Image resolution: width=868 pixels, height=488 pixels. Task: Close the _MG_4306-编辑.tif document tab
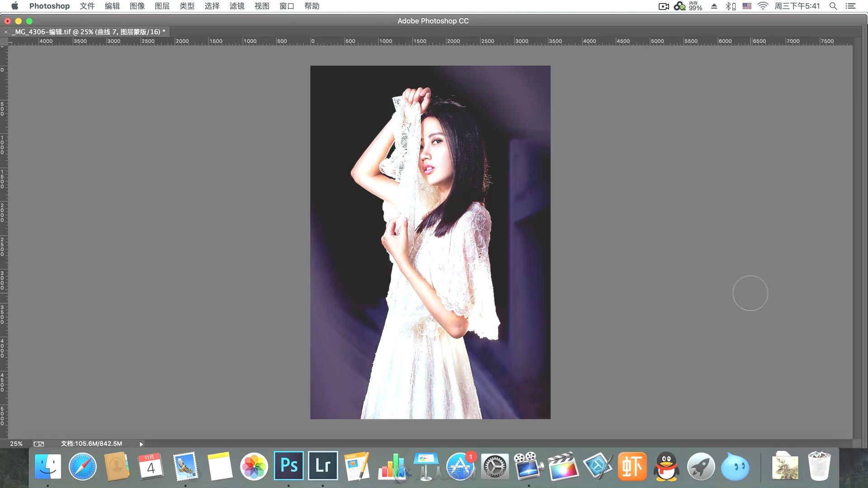tap(6, 32)
